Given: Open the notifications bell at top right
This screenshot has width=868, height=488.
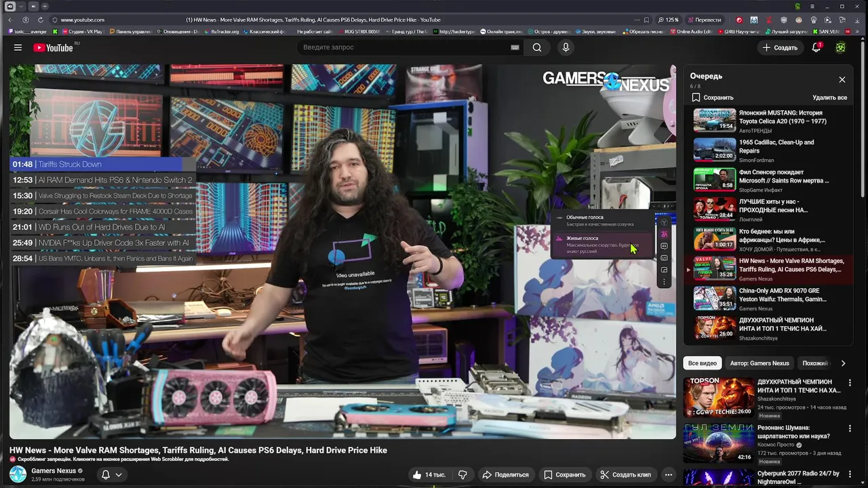Looking at the screenshot, I should pyautogui.click(x=816, y=47).
